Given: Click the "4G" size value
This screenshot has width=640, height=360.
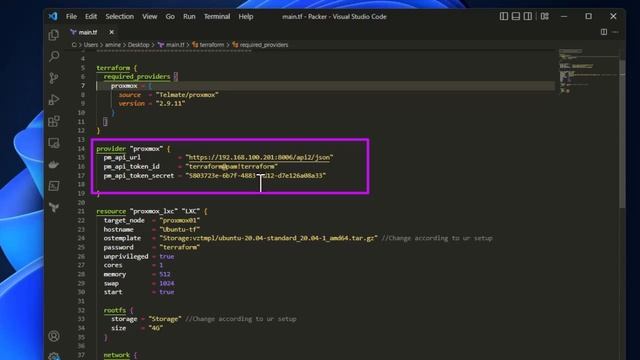Looking at the screenshot, I should 156,328.
